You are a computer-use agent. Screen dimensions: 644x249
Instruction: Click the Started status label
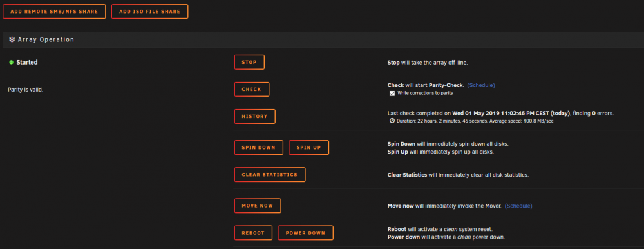coord(27,62)
